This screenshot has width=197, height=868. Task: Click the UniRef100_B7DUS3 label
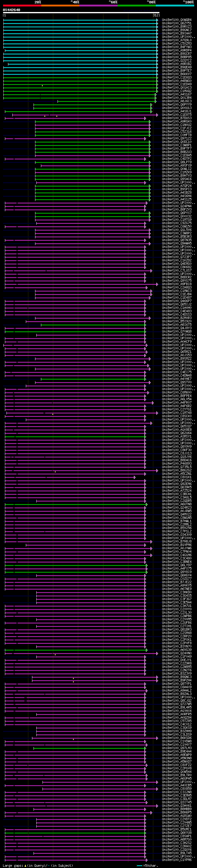[177, 118]
